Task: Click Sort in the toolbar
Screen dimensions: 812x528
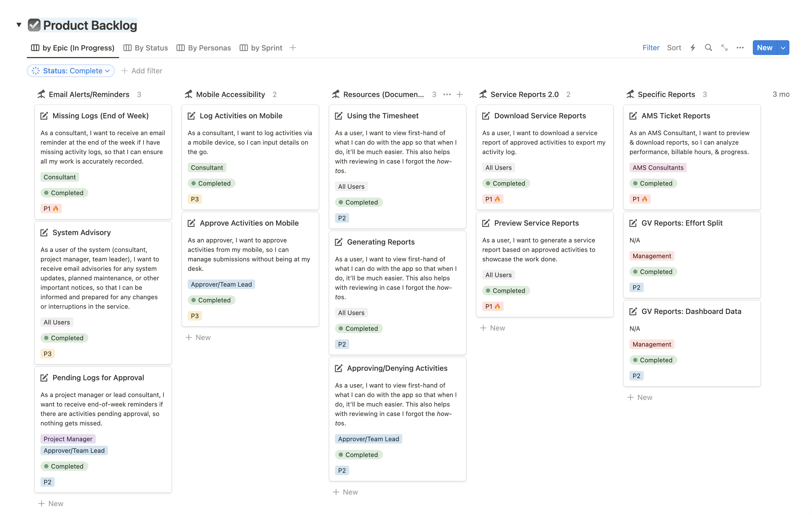Action: point(674,48)
